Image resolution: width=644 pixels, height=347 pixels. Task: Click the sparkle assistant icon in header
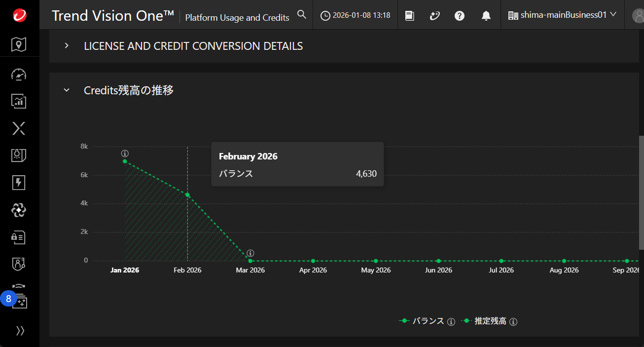(434, 16)
